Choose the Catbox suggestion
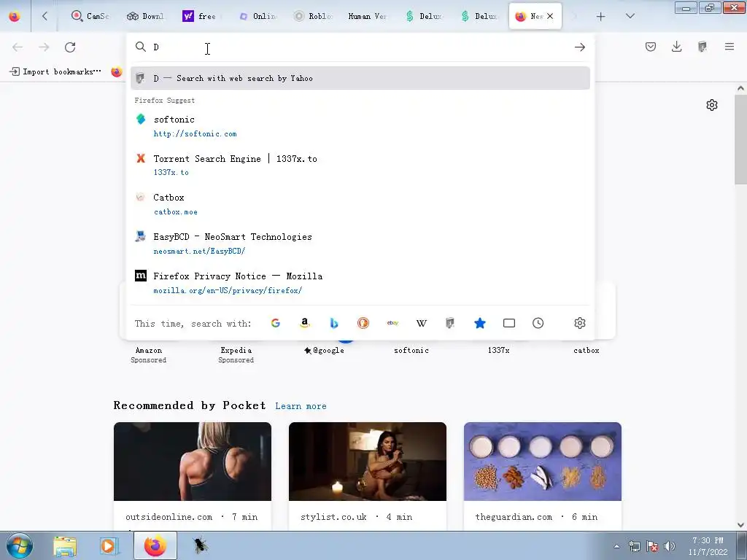The height and width of the screenshot is (560, 747). [x=360, y=204]
